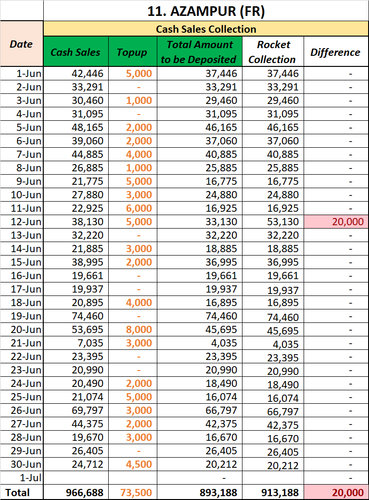The image size is (369, 500).
Task: Click the 17-Jun date cell
Action: 22,289
